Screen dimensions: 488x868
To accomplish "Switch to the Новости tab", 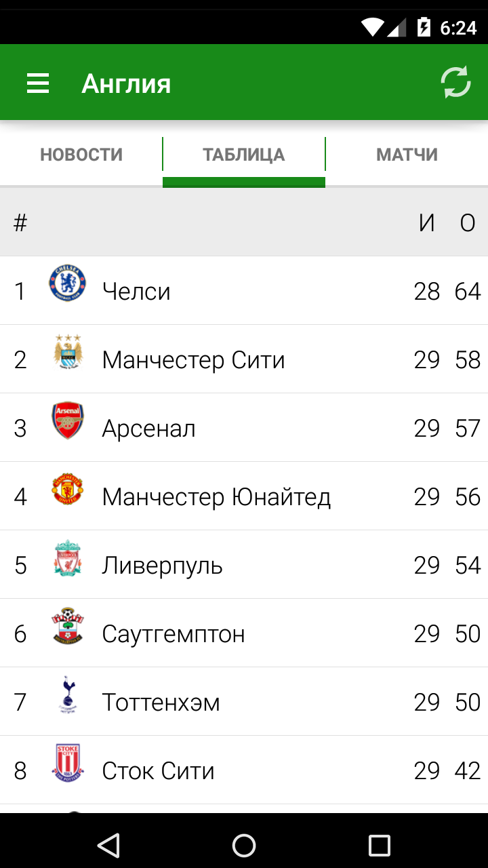I will (x=81, y=155).
